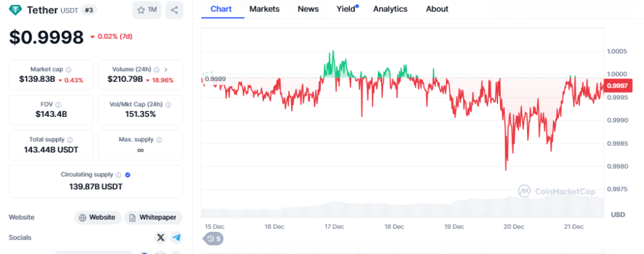Click the Vol/Mkt Cap info icon
Screen dimensions: 644x254
pos(168,104)
